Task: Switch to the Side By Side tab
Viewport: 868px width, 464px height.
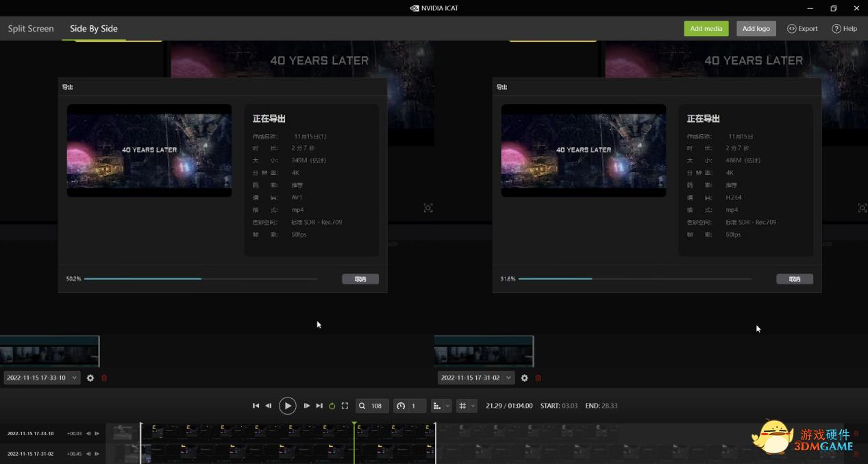Action: (x=92, y=28)
